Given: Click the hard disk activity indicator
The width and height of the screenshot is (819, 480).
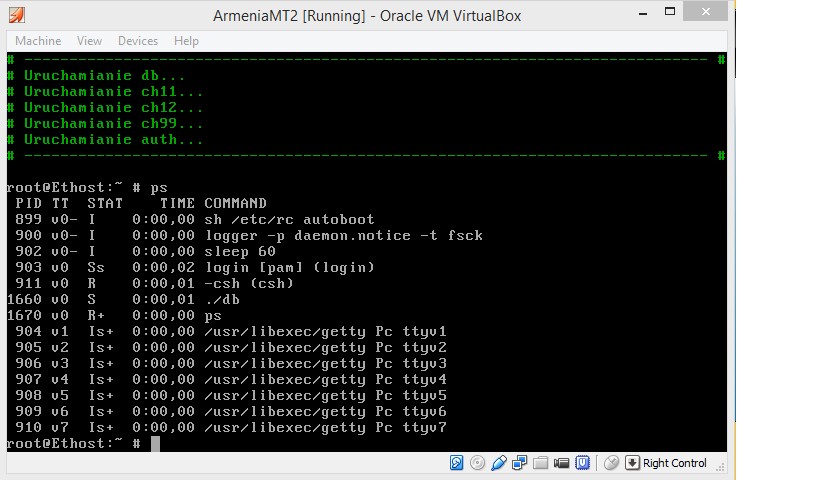Looking at the screenshot, I should point(457,463).
